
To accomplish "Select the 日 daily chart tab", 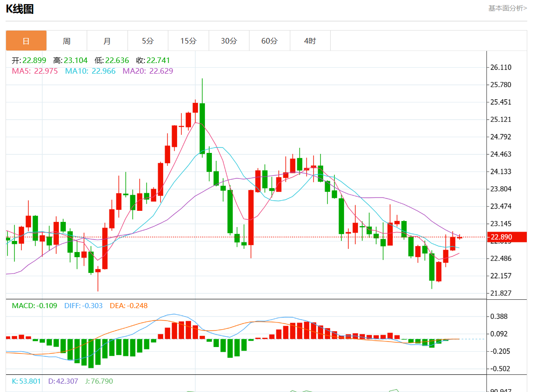I will [26, 41].
